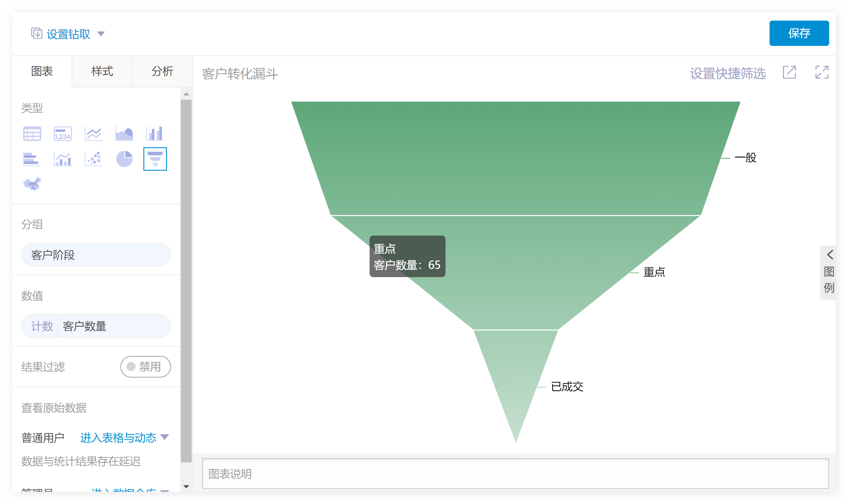Choose the area chart type icon
The image size is (848, 504).
point(124,134)
